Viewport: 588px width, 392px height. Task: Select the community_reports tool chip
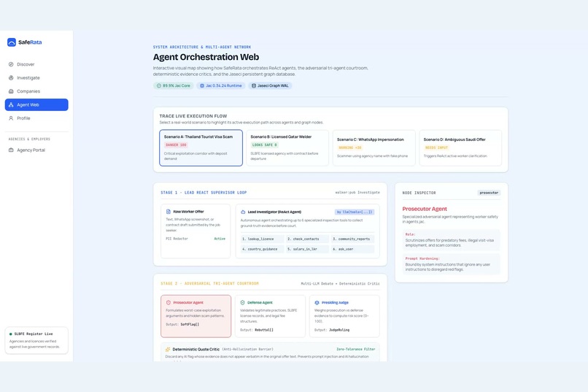(352, 239)
